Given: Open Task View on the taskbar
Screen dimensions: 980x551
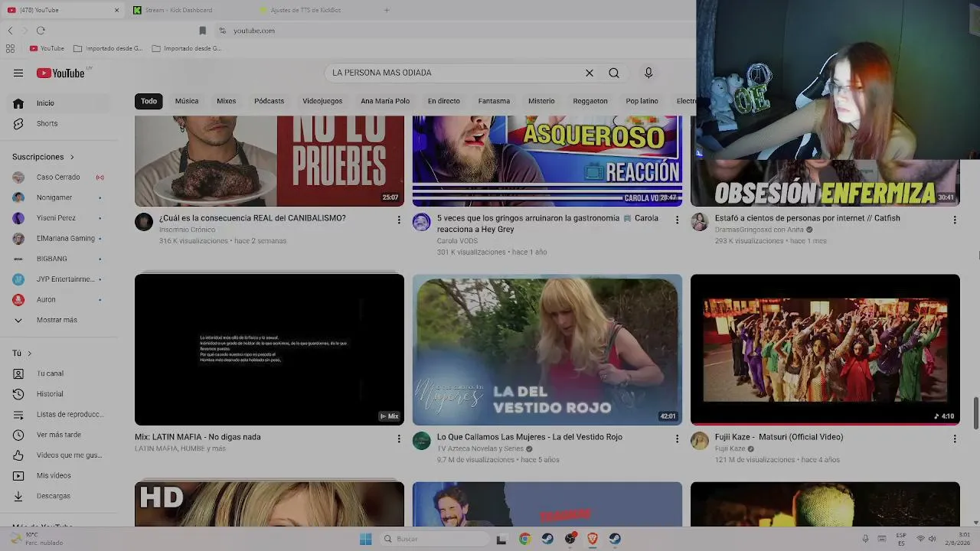Looking at the screenshot, I should (x=501, y=539).
